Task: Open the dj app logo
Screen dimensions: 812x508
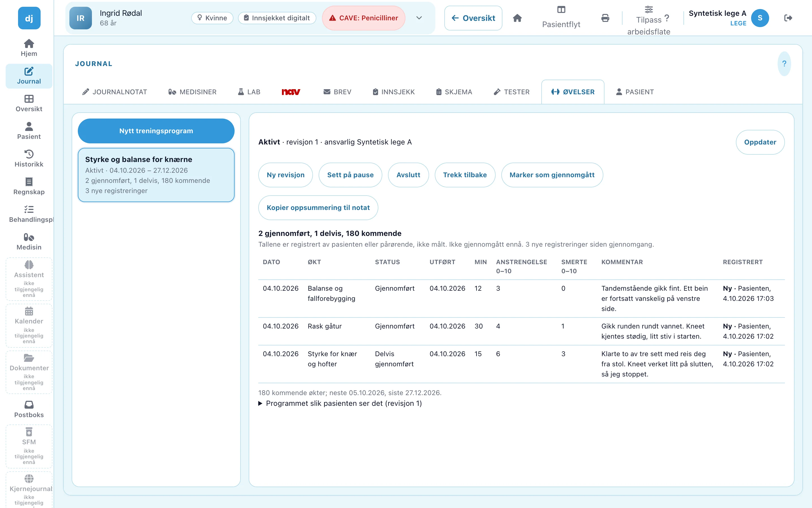Action: tap(29, 18)
